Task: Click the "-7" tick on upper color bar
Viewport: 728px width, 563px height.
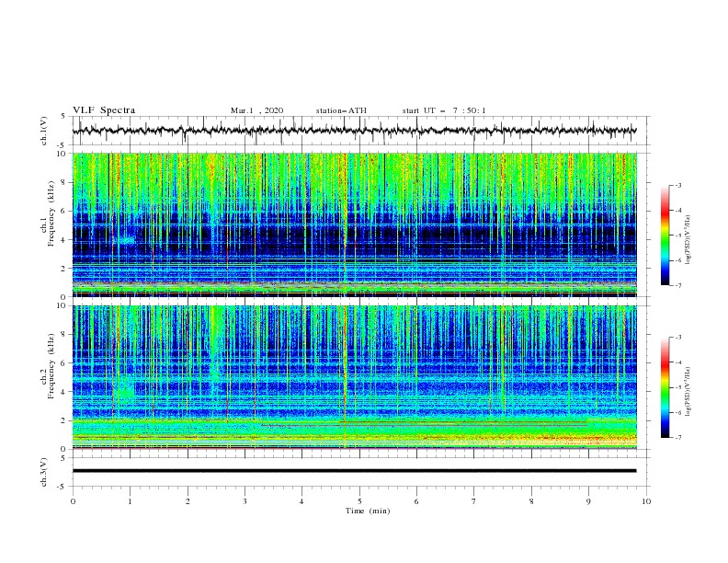Action: click(x=677, y=286)
